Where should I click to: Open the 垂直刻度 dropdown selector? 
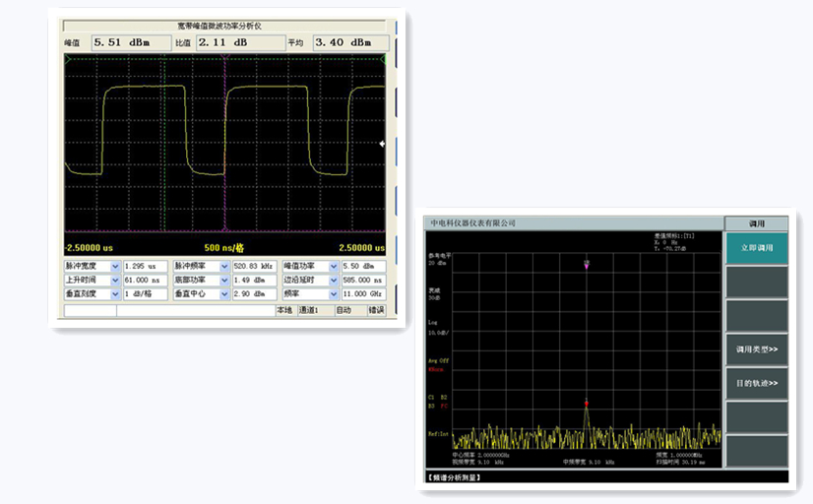115,293
